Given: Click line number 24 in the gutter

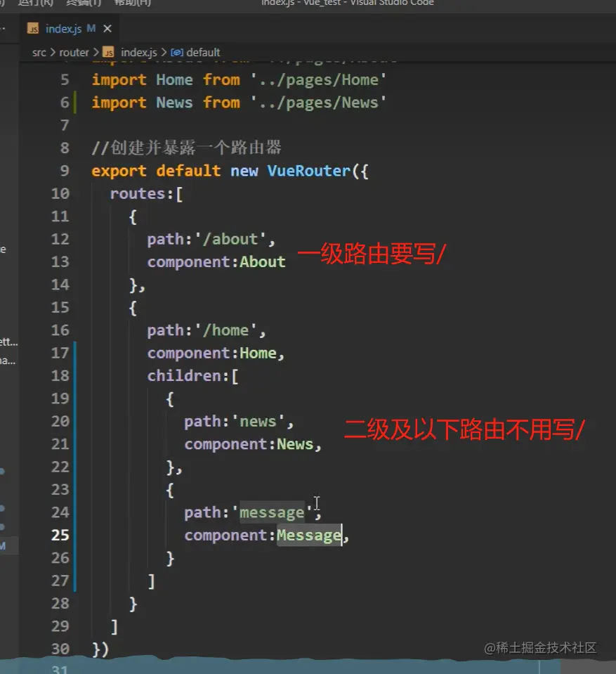Looking at the screenshot, I should point(60,513).
